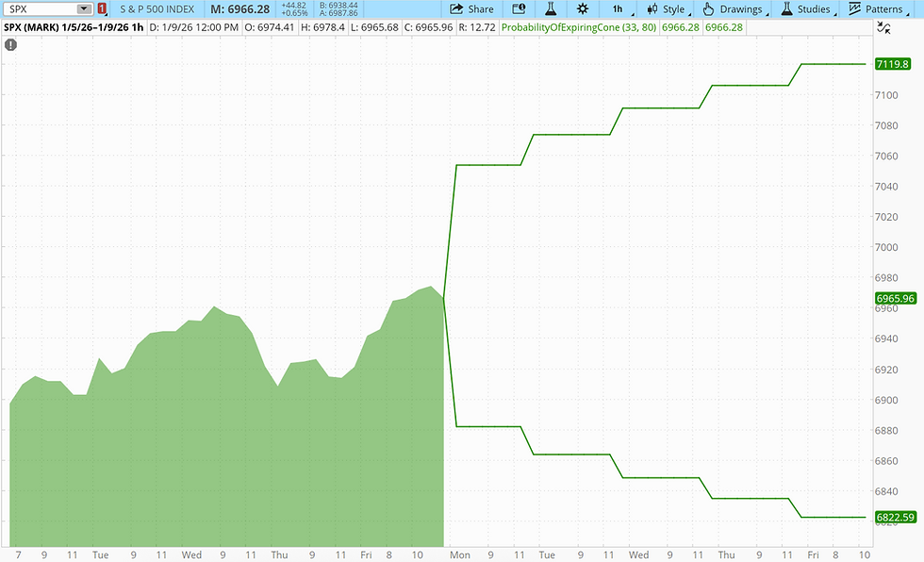The image size is (924, 562).
Task: Click the low value 'L: 6965.68'
Action: coord(374,27)
